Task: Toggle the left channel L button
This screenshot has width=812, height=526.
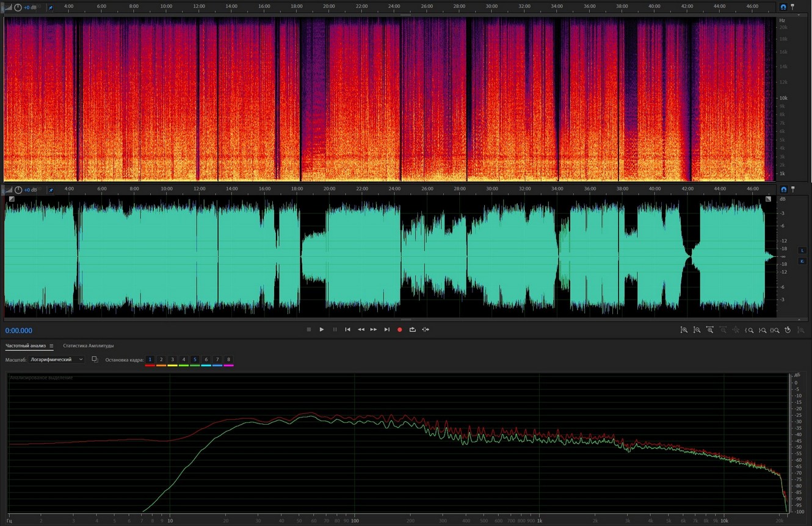Action: [x=802, y=251]
